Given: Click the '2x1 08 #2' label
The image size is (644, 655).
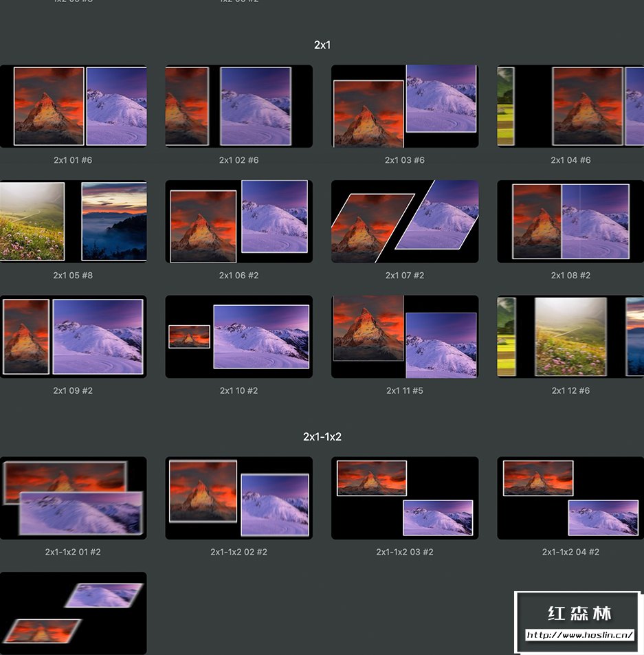Looking at the screenshot, I should click(570, 276).
